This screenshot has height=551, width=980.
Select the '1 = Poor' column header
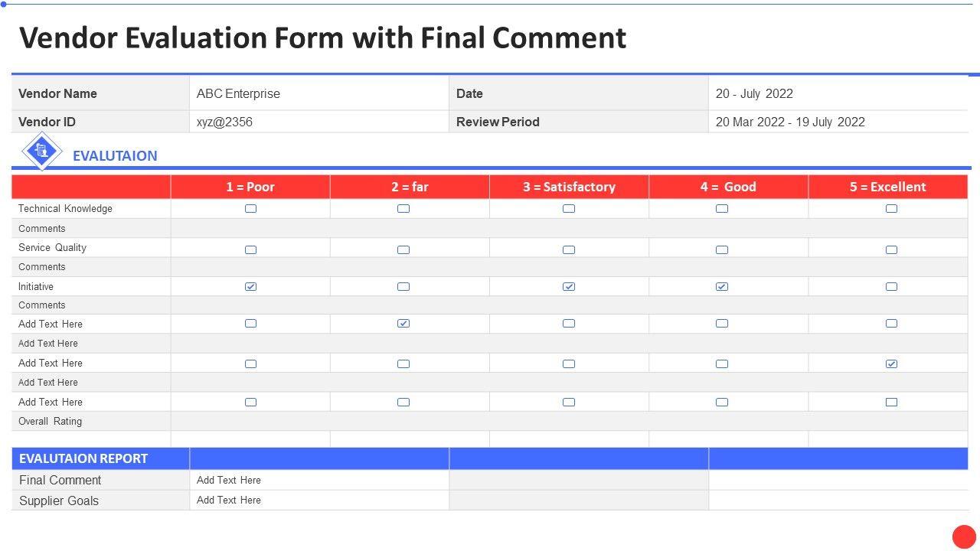click(x=250, y=187)
